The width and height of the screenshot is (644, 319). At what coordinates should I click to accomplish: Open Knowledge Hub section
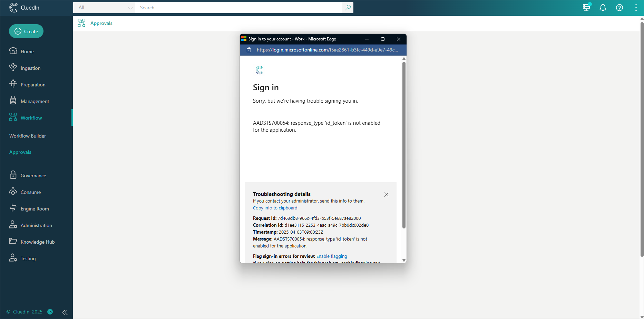tap(38, 242)
